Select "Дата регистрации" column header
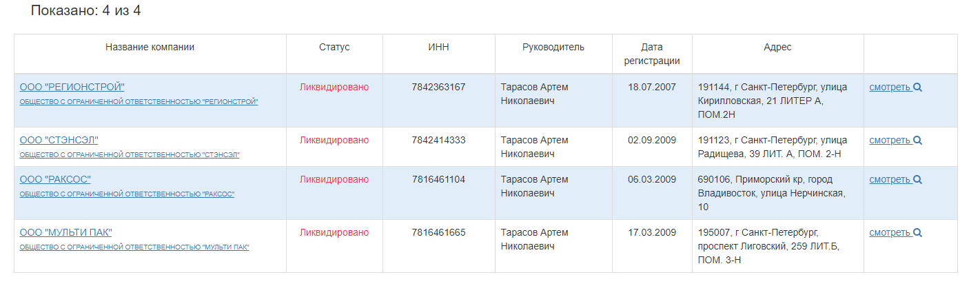Image resolution: width=980 pixels, height=286 pixels. click(x=652, y=54)
